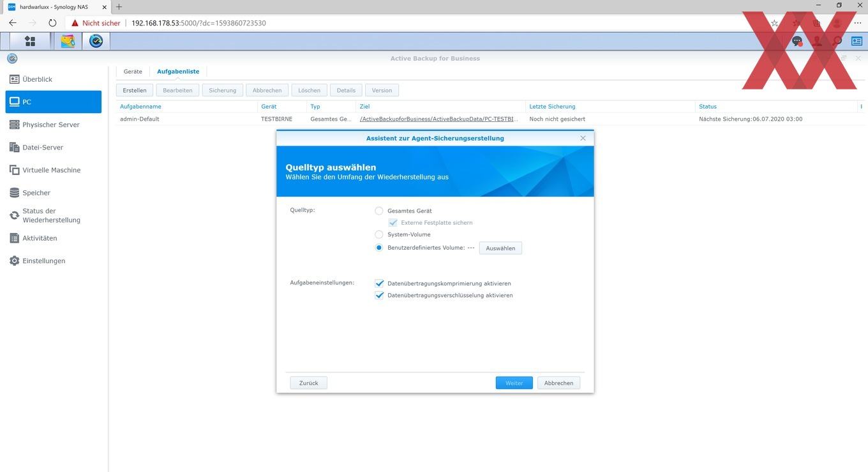This screenshot has height=472, width=868.
Task: Toggle Datenübertragungsverschlüsselung aktivieren checkbox
Action: [x=379, y=295]
